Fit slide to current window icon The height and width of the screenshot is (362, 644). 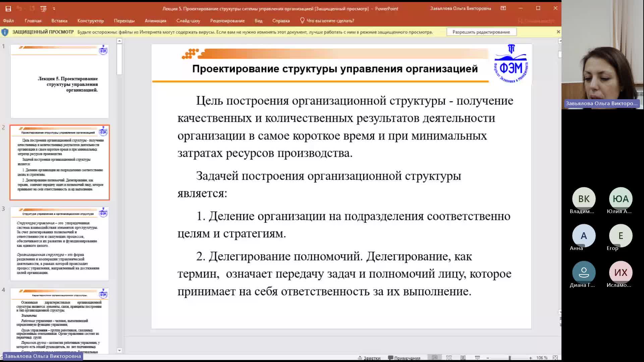tap(555, 358)
